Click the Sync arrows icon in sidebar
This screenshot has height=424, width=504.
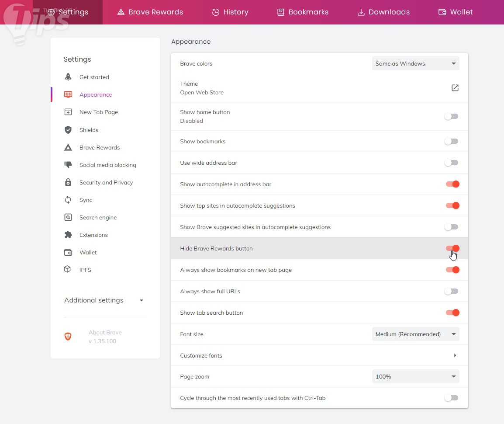coord(68,200)
